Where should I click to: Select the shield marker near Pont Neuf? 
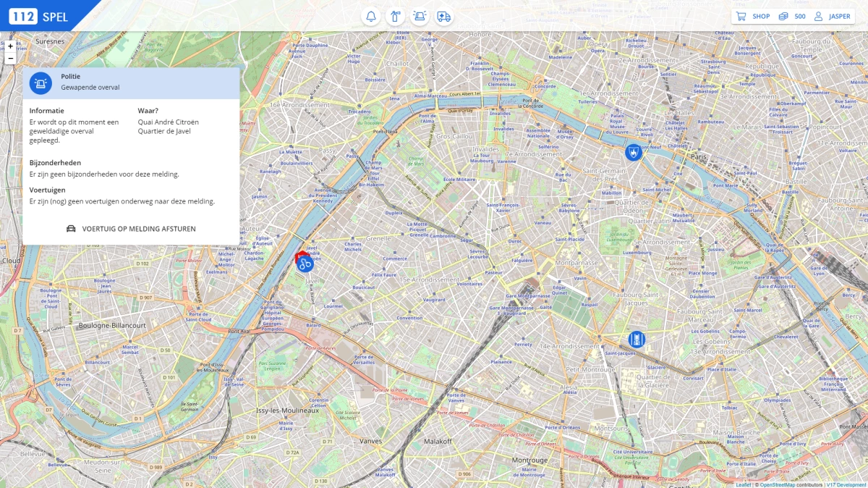click(x=634, y=152)
